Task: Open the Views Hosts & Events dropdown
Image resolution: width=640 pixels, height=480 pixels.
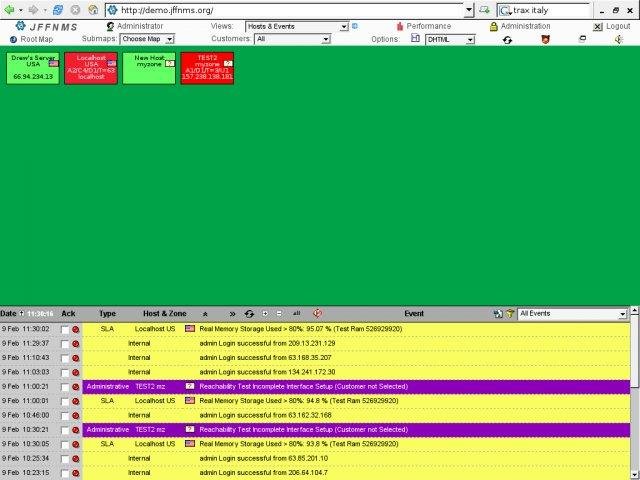Action: click(297, 27)
